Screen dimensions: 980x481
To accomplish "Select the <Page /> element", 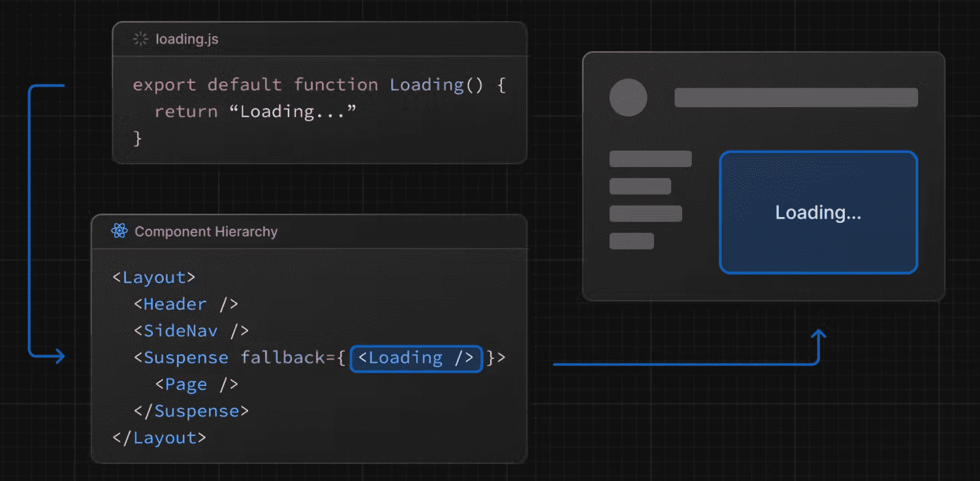I will pos(196,384).
